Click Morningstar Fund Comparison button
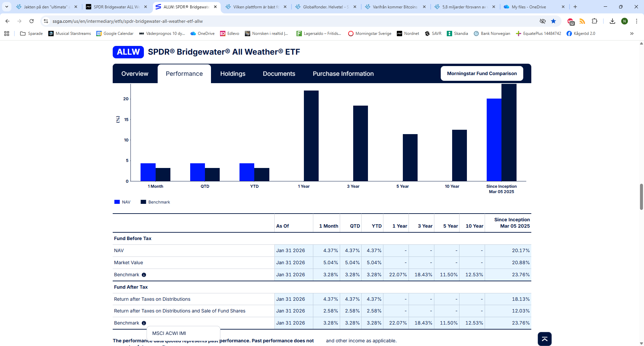 (482, 73)
